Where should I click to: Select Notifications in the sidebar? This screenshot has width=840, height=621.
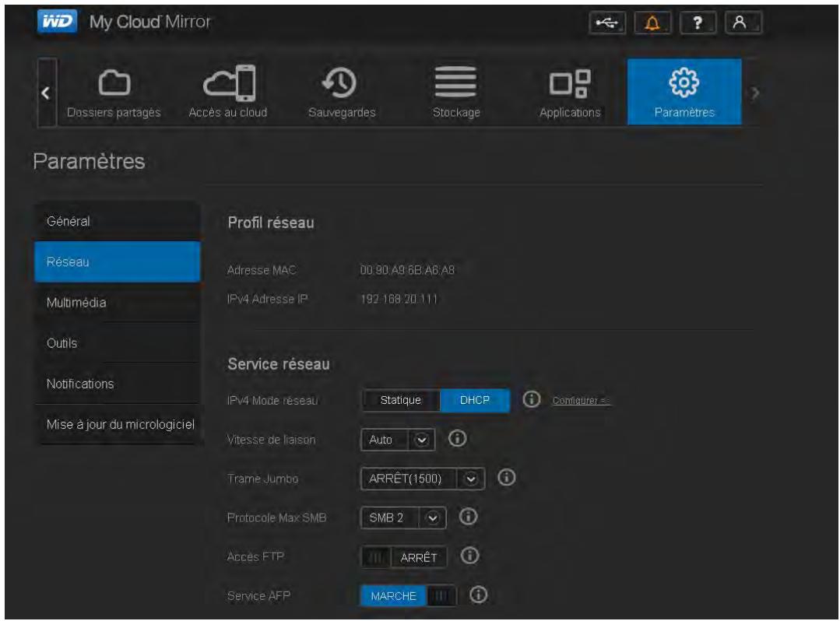pos(118,384)
